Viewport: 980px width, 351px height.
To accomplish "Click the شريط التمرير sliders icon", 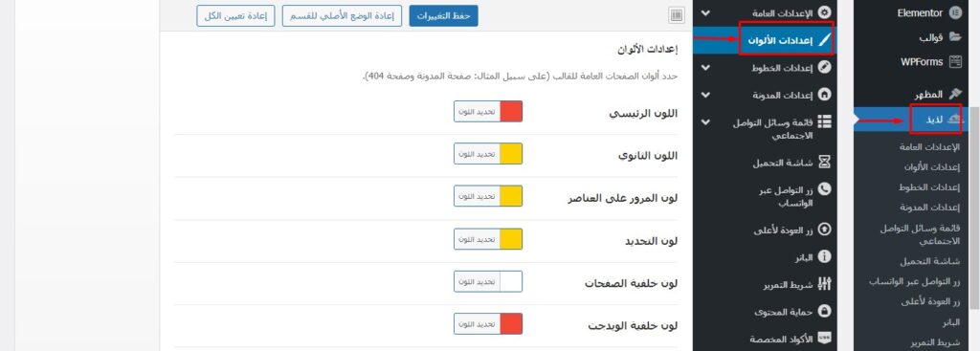I will coord(824,284).
